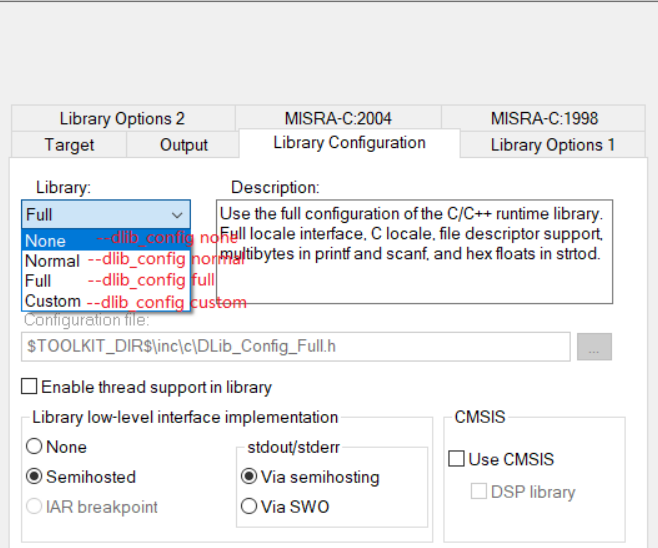Click the browse button for configuration file

pyautogui.click(x=595, y=347)
